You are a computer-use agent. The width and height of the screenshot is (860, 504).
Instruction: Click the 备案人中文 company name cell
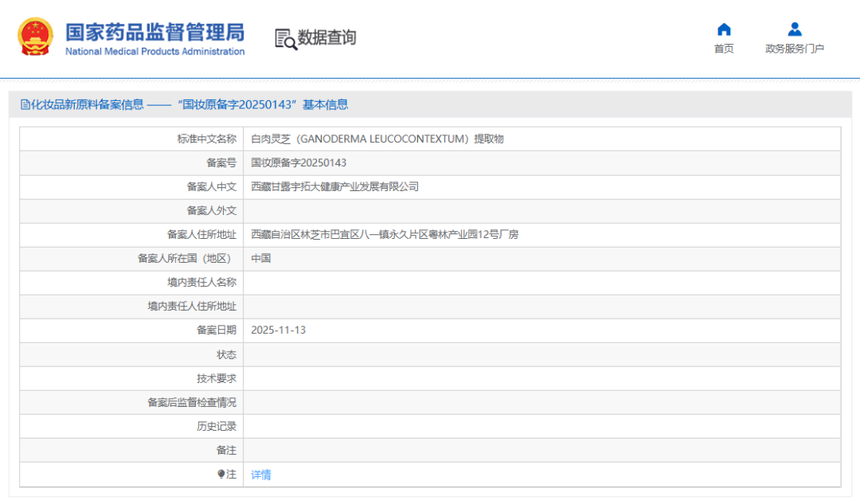tap(334, 186)
